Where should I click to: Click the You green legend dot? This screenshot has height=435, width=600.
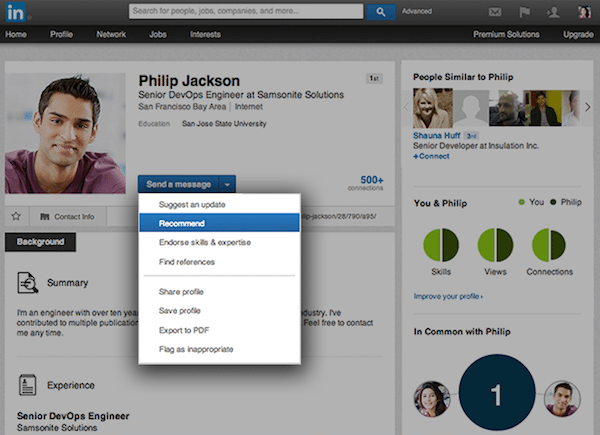click(521, 202)
